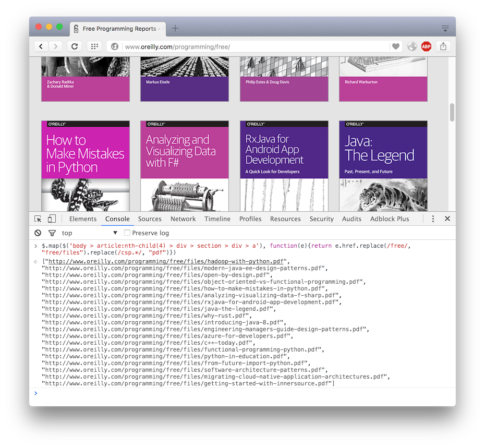Open How to Make Mistakes in Python cover
The image size is (485, 448).
click(x=86, y=166)
